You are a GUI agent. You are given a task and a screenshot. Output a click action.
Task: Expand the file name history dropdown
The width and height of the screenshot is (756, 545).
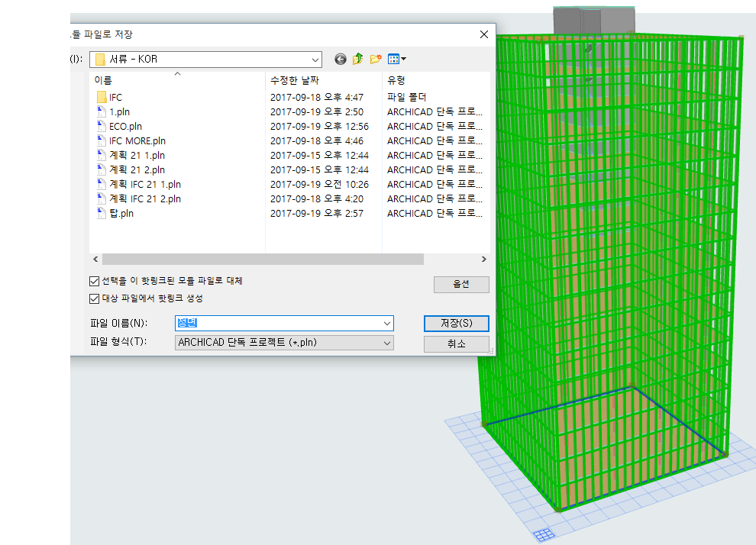[x=386, y=324]
